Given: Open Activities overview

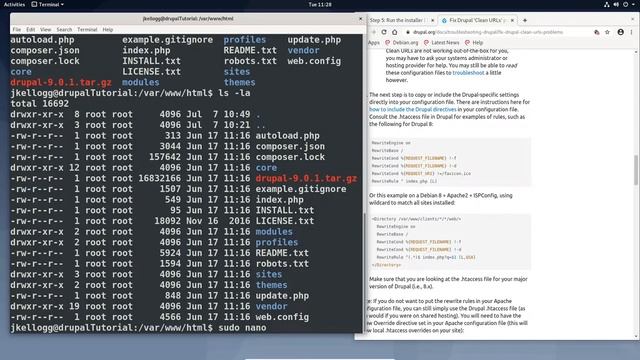Looking at the screenshot, I should coord(14,4).
